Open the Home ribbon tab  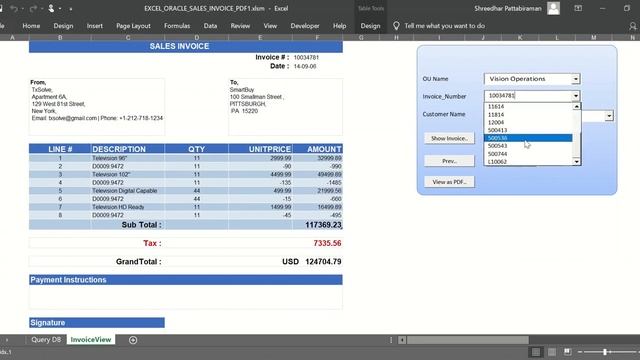click(31, 26)
